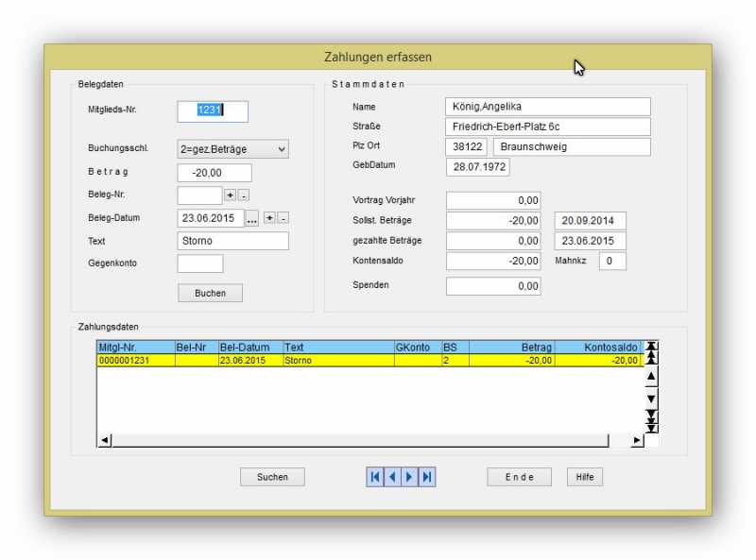Close the form with Ende
This screenshot has height=560, width=756.
pos(519,477)
